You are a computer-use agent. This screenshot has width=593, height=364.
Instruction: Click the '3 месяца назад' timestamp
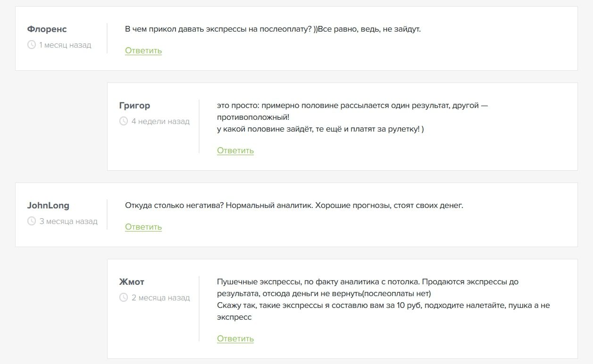click(68, 222)
